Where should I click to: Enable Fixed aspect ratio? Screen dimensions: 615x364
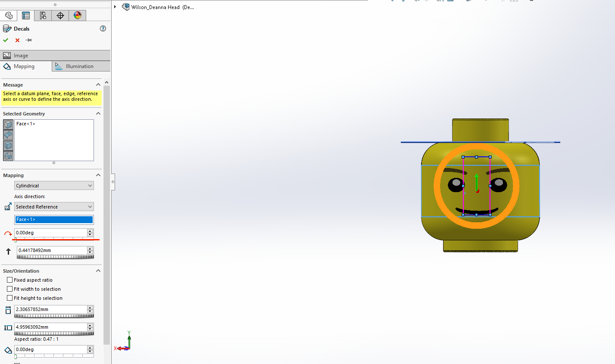click(9, 280)
